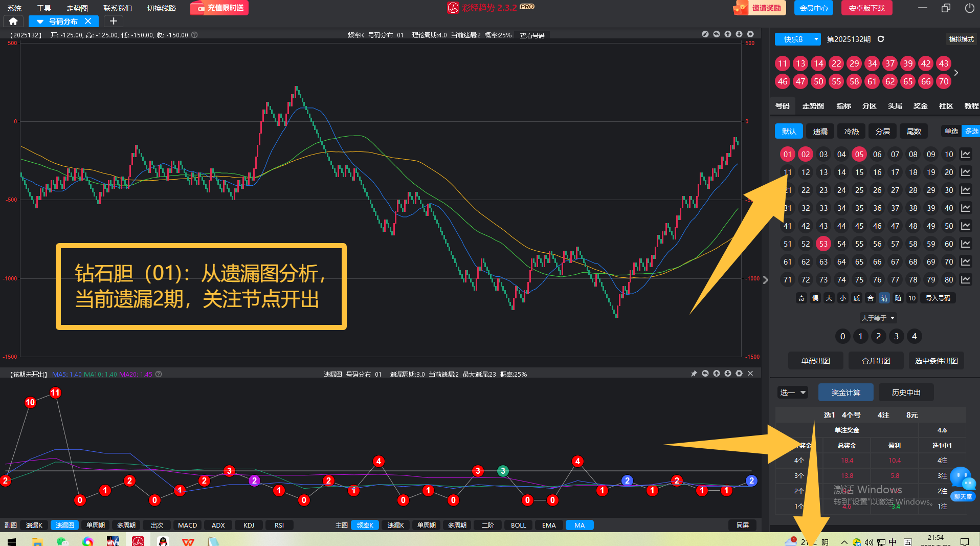Click the home icon tab
This screenshot has width=980, height=546.
[x=13, y=21]
